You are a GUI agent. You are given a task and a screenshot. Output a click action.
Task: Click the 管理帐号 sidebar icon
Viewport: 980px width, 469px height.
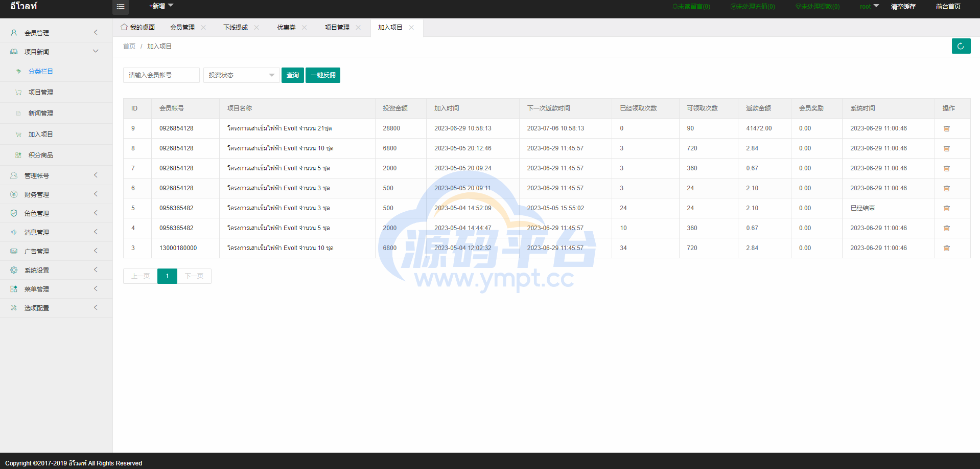tap(14, 175)
